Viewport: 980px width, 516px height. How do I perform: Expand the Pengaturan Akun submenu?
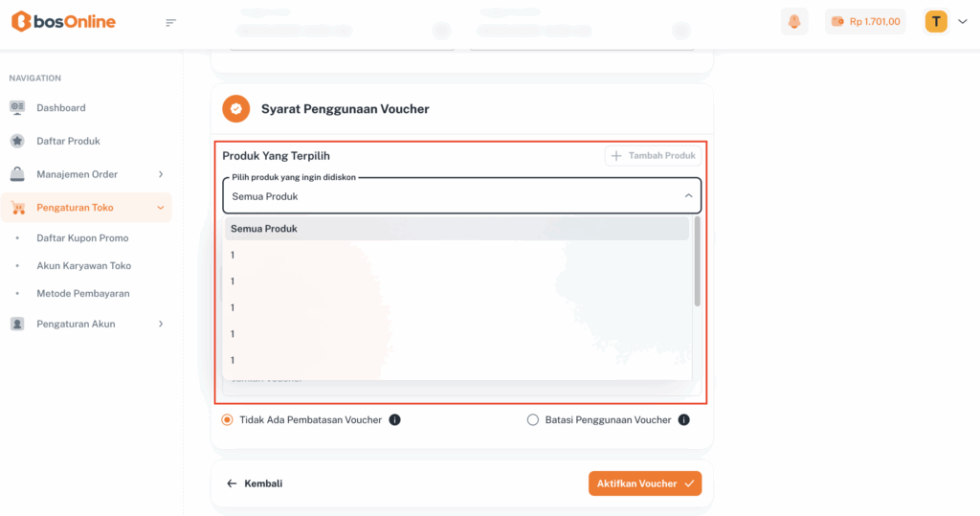click(161, 324)
